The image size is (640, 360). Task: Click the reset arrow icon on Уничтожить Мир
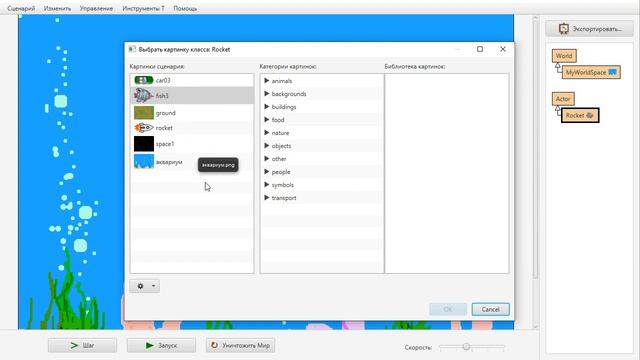point(214,345)
